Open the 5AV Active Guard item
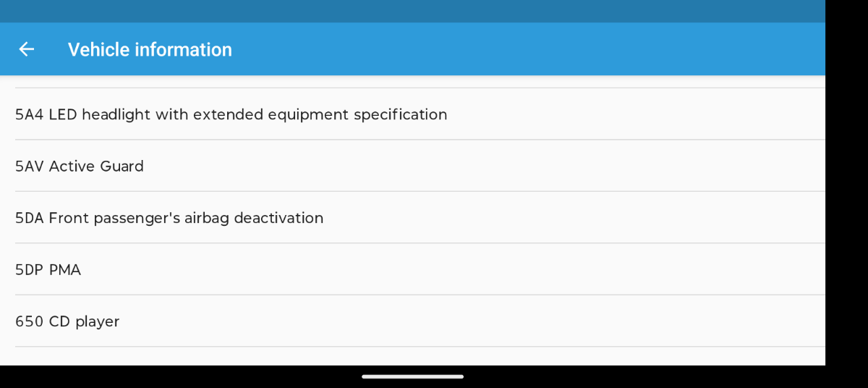The height and width of the screenshot is (388, 868). coord(412,166)
